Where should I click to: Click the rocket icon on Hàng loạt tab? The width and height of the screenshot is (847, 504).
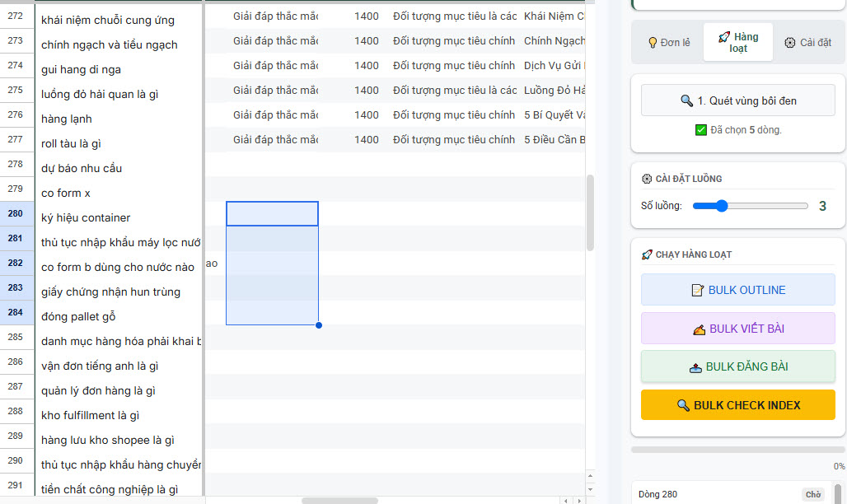(724, 37)
